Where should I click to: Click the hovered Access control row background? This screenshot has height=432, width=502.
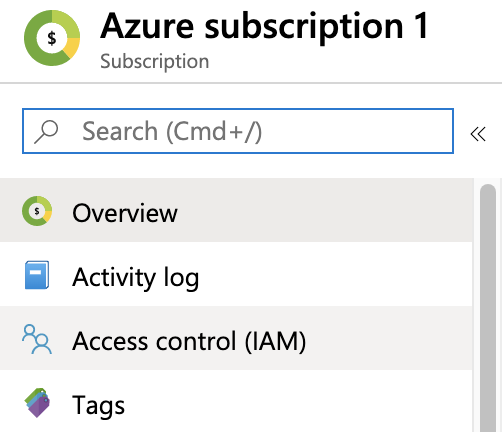tap(388, 338)
